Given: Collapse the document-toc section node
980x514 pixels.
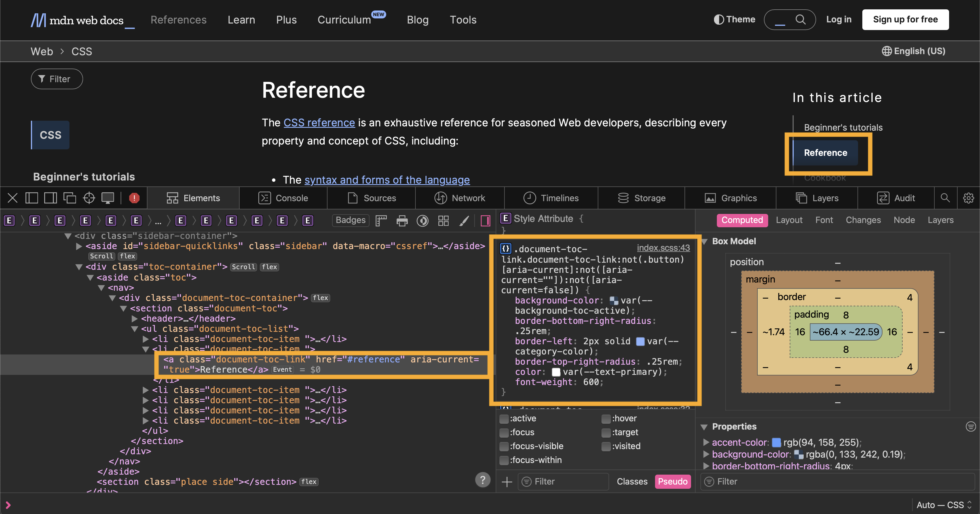Looking at the screenshot, I should click(x=124, y=308).
